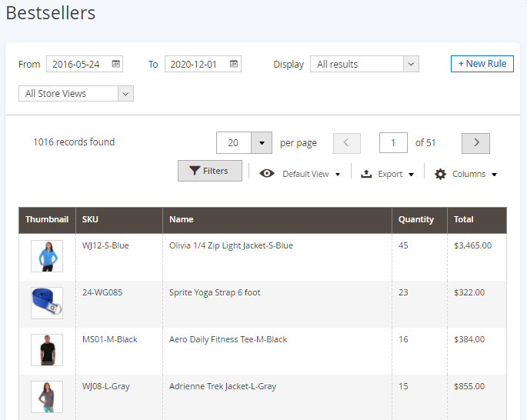Open Filters with the funnel button
Image resolution: width=527 pixels, height=420 pixels.
click(x=209, y=171)
